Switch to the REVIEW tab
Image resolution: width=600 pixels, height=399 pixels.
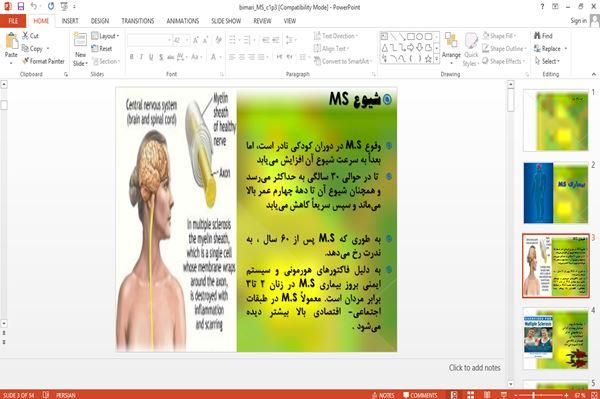tap(262, 21)
